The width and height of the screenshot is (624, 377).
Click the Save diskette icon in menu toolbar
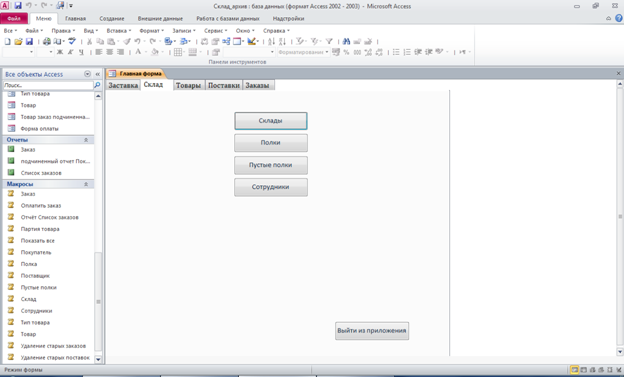(x=29, y=41)
